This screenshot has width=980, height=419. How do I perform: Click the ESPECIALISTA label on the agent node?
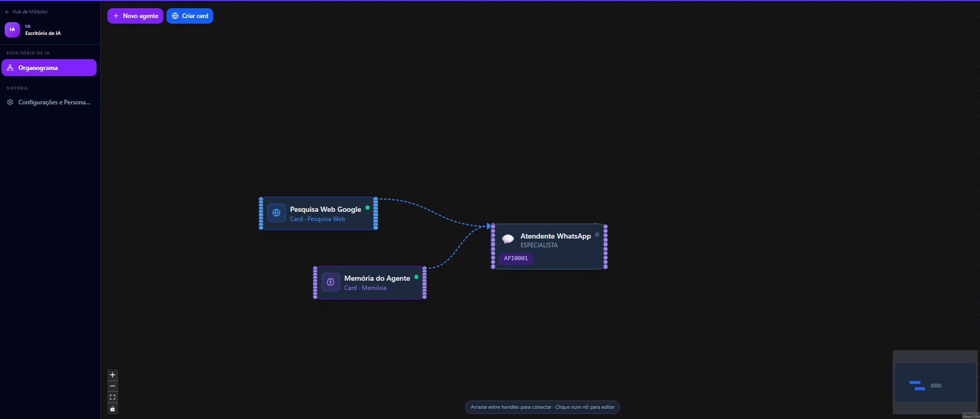pos(539,245)
